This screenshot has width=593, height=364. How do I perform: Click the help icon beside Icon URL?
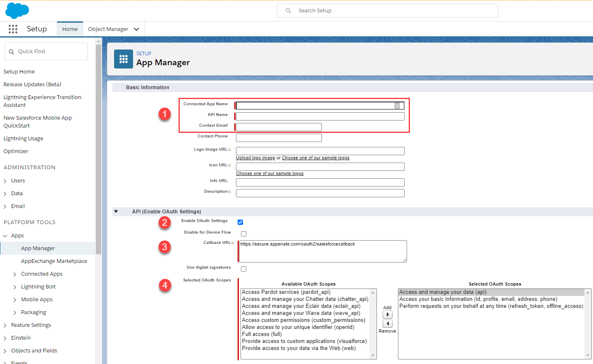coord(230,165)
